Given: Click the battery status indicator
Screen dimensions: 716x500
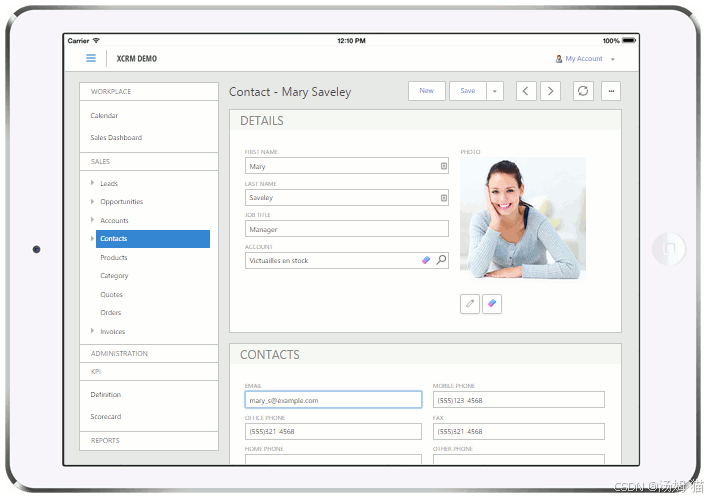Looking at the screenshot, I should pos(629,41).
